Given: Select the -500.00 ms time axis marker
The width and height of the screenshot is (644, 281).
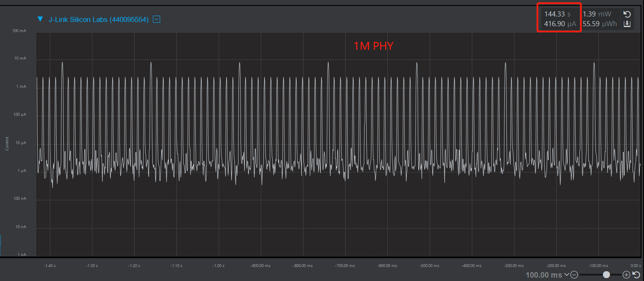Looking at the screenshot, I should tap(430, 266).
